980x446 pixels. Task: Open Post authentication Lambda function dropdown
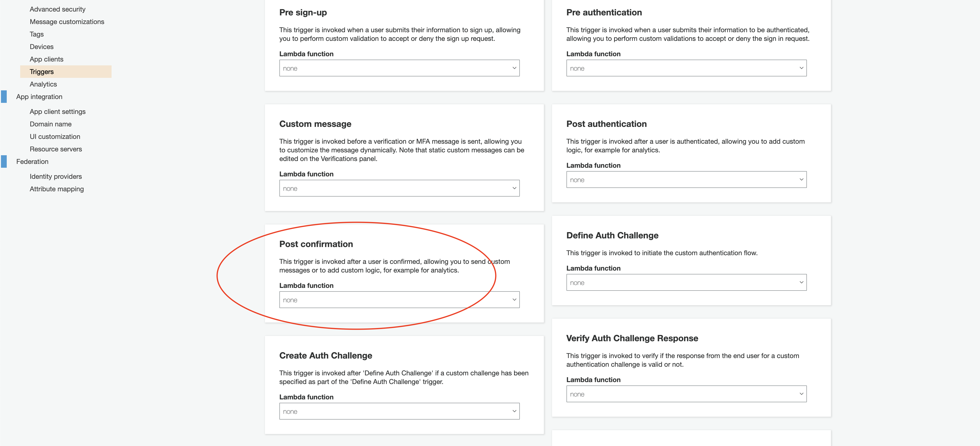point(686,180)
